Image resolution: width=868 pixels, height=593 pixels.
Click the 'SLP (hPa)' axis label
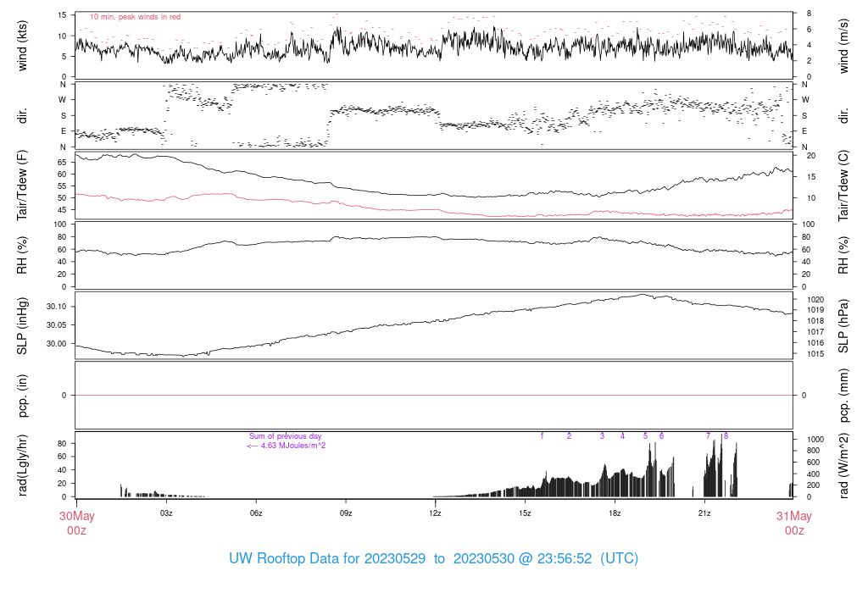point(843,325)
